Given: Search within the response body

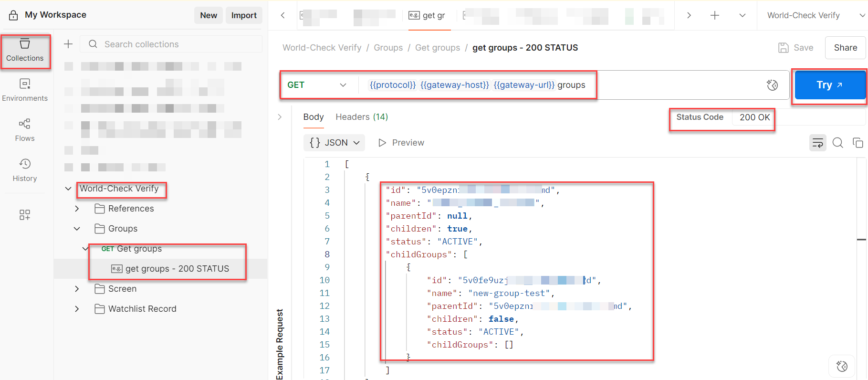Looking at the screenshot, I should [838, 143].
